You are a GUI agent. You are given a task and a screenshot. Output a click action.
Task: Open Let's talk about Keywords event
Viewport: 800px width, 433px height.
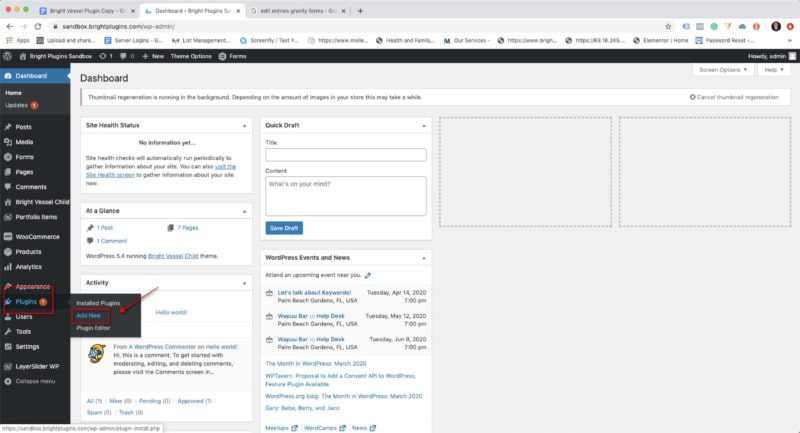coord(314,293)
